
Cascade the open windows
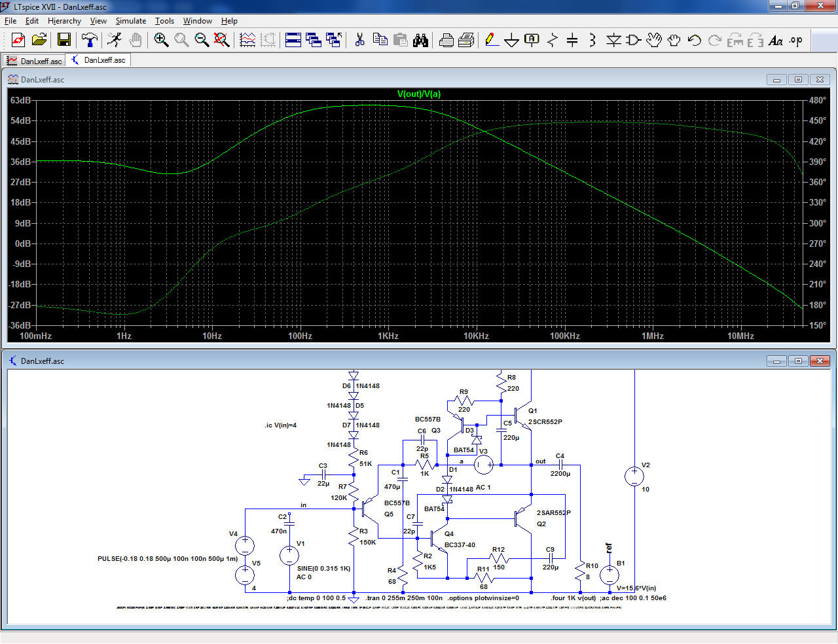click(314, 41)
